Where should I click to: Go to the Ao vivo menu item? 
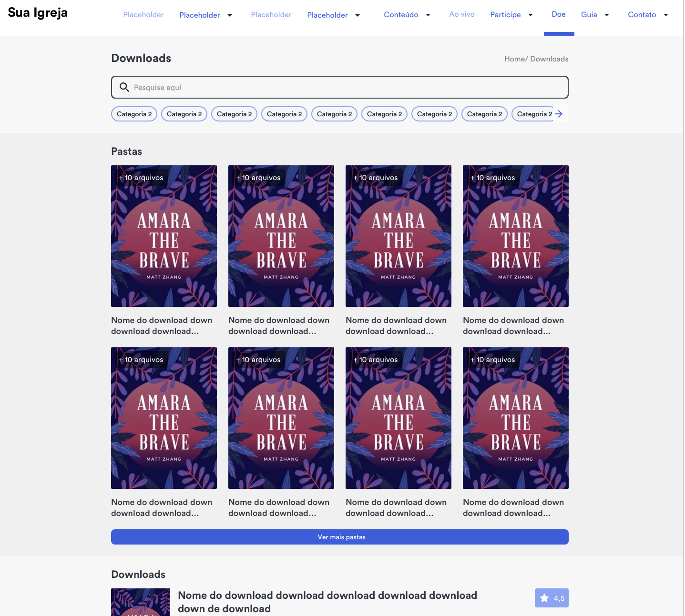point(462,14)
